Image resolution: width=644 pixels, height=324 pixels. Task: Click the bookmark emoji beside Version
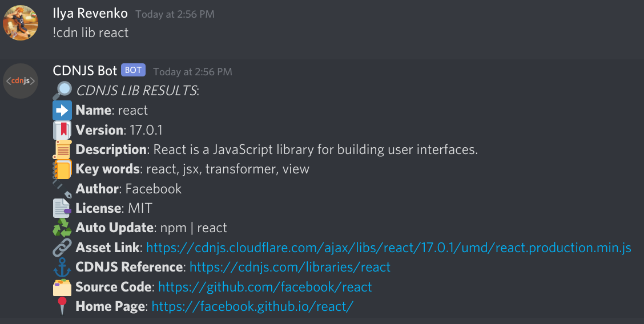pyautogui.click(x=62, y=130)
